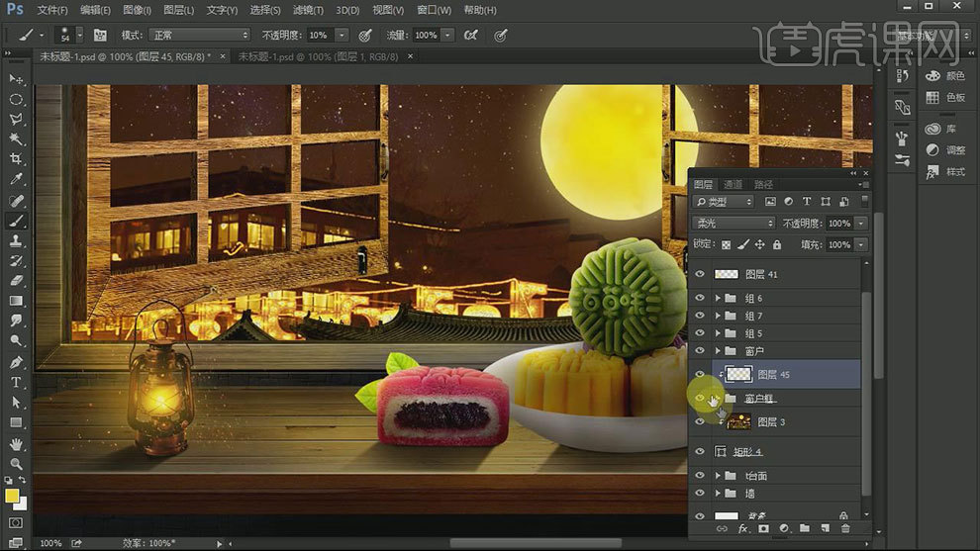Hide the 矩形 4 layer
Screen dimensions: 980x551
point(700,451)
